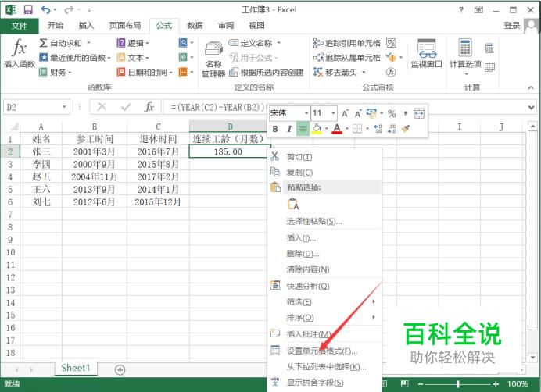The image size is (541, 392).
Task: Open the font name dropdown showing 宋体
Action: point(306,113)
